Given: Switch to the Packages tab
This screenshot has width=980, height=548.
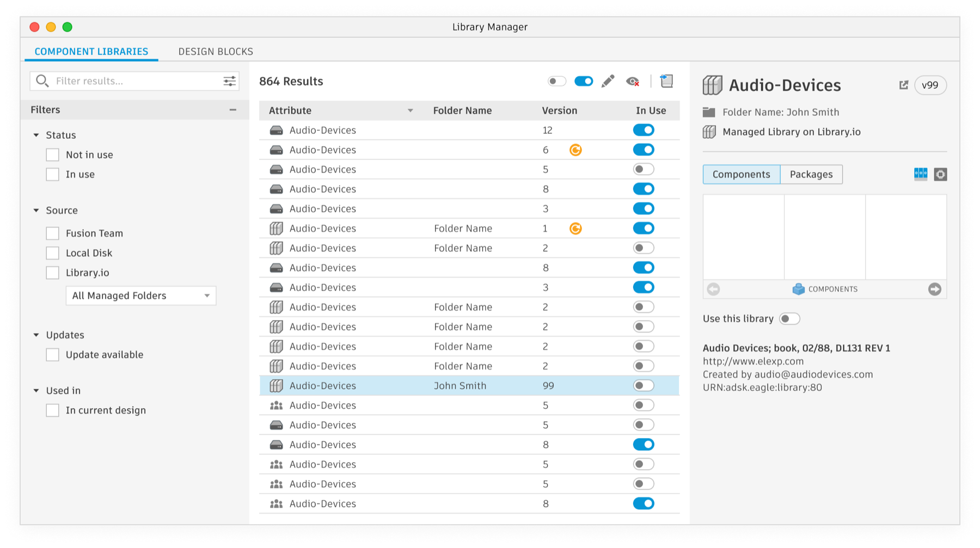Looking at the screenshot, I should point(811,174).
